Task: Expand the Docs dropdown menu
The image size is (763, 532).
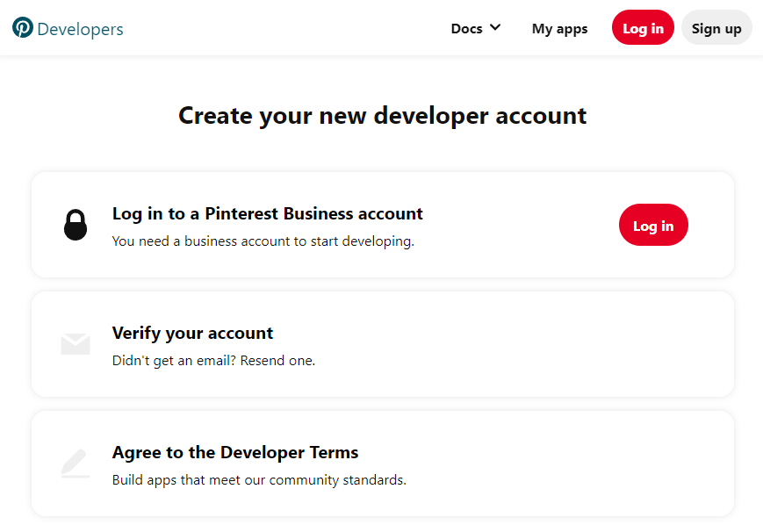Action: click(476, 28)
